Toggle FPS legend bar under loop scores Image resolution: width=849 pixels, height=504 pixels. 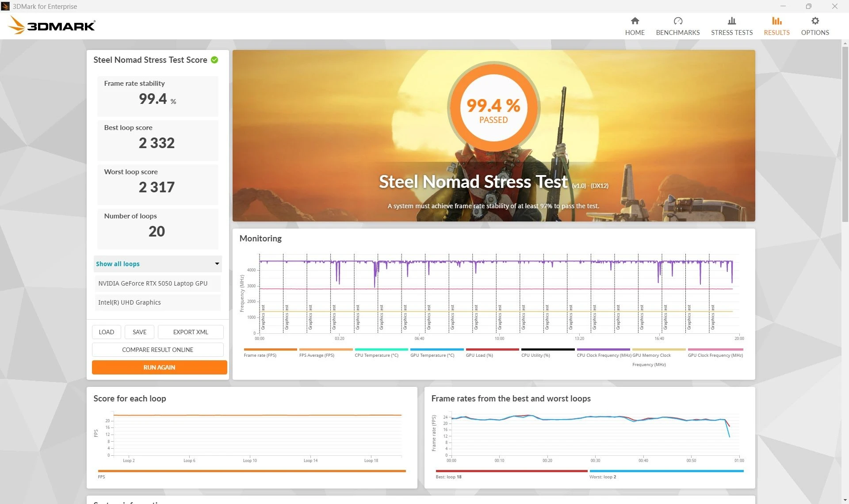pos(252,471)
